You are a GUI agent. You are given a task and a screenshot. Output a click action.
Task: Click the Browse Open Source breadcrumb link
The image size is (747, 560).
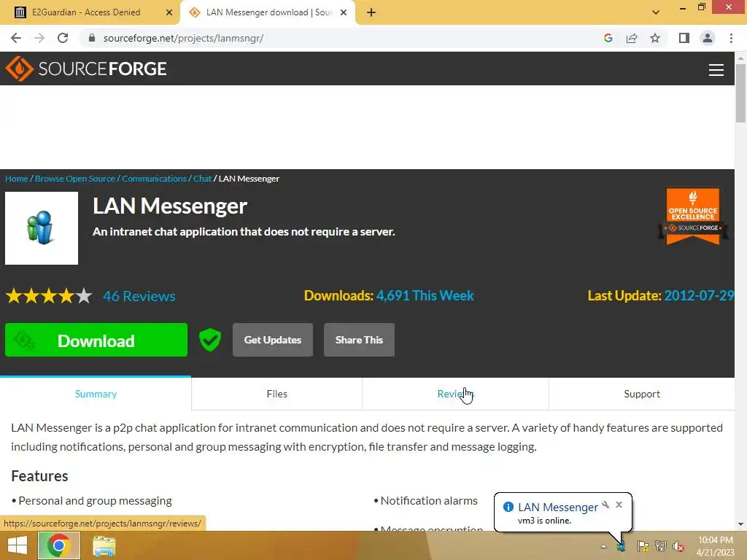tap(75, 179)
